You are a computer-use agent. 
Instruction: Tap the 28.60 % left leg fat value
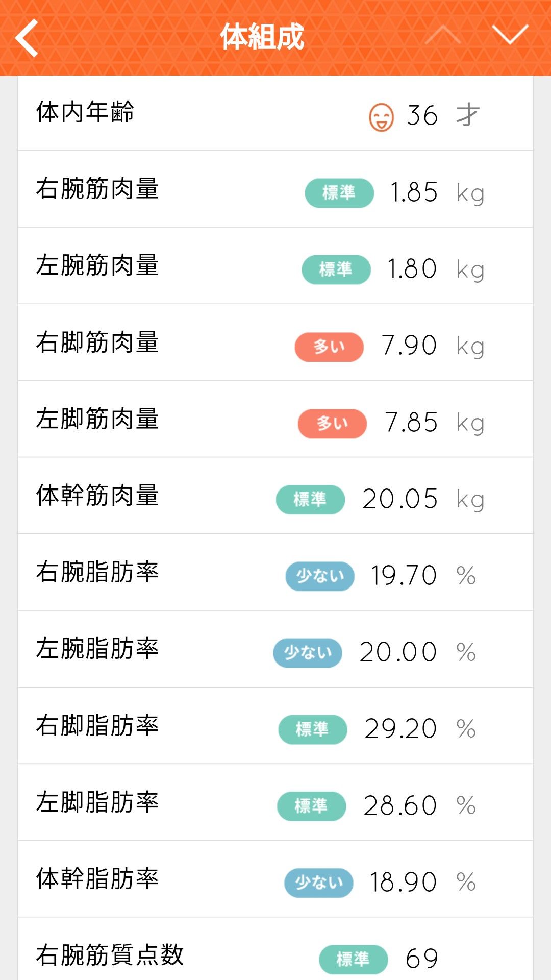click(x=400, y=806)
